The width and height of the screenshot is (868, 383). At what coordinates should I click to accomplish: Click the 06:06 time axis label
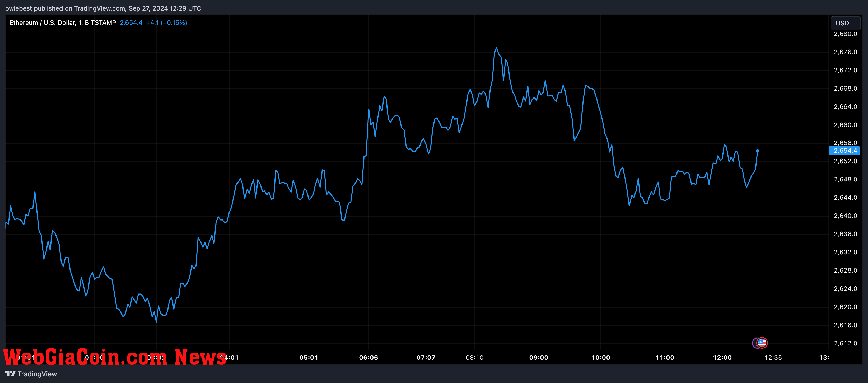[368, 357]
